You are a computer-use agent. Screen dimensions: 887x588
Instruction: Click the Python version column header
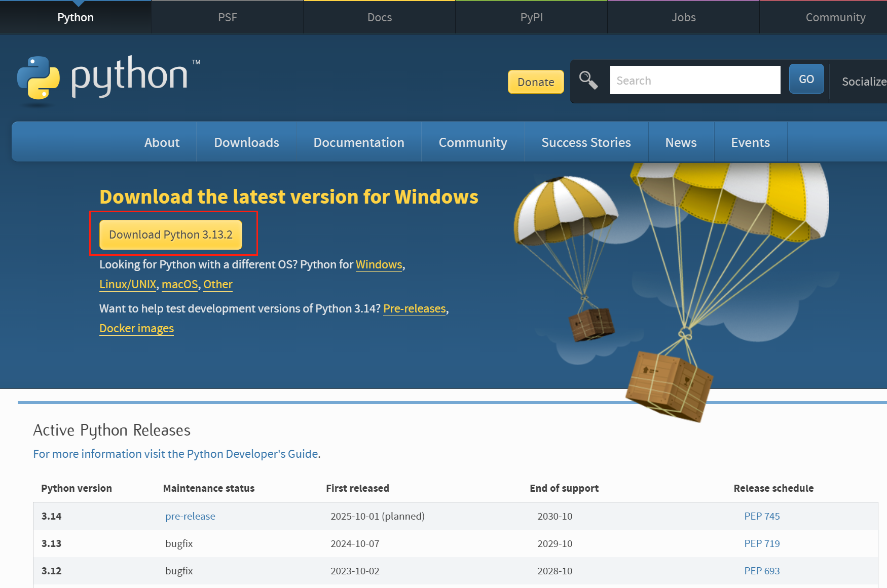coord(77,488)
